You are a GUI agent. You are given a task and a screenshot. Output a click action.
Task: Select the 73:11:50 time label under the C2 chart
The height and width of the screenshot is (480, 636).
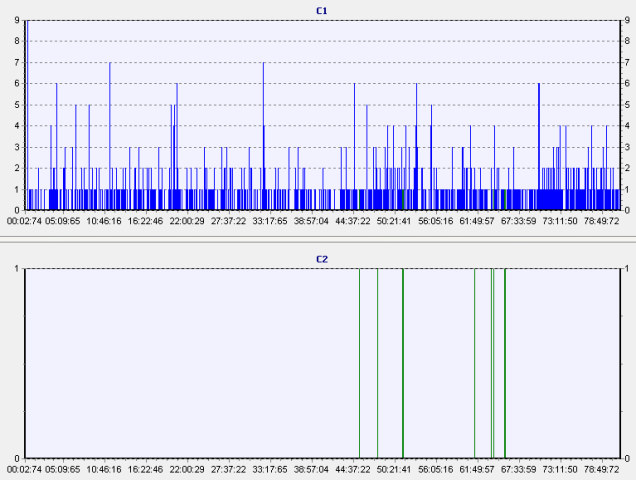(x=560, y=469)
